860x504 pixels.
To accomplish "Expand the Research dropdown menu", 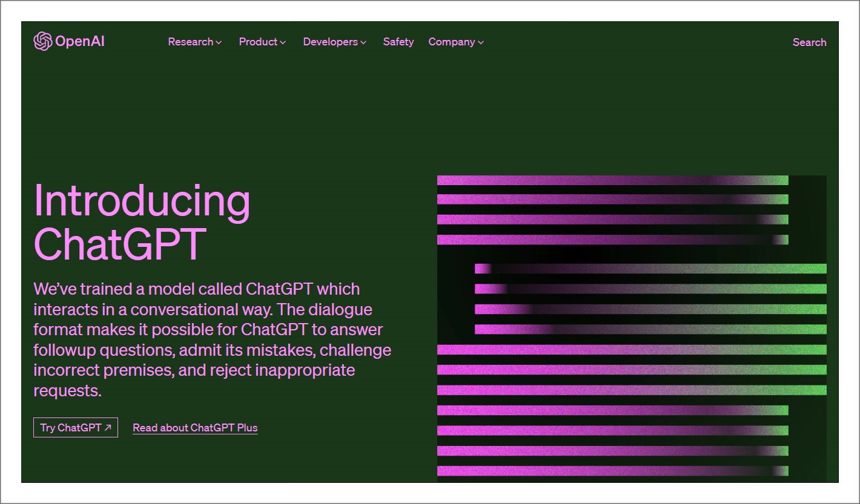I will click(195, 42).
